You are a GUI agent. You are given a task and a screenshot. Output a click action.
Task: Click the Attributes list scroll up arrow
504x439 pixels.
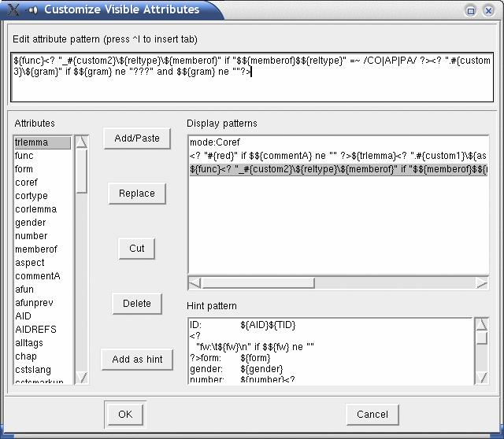pyautogui.click(x=82, y=142)
